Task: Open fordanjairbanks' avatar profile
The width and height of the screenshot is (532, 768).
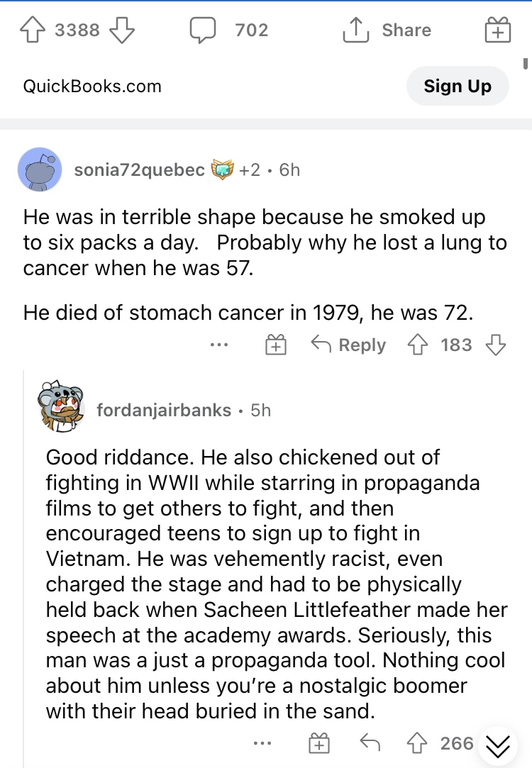Action: [61, 406]
